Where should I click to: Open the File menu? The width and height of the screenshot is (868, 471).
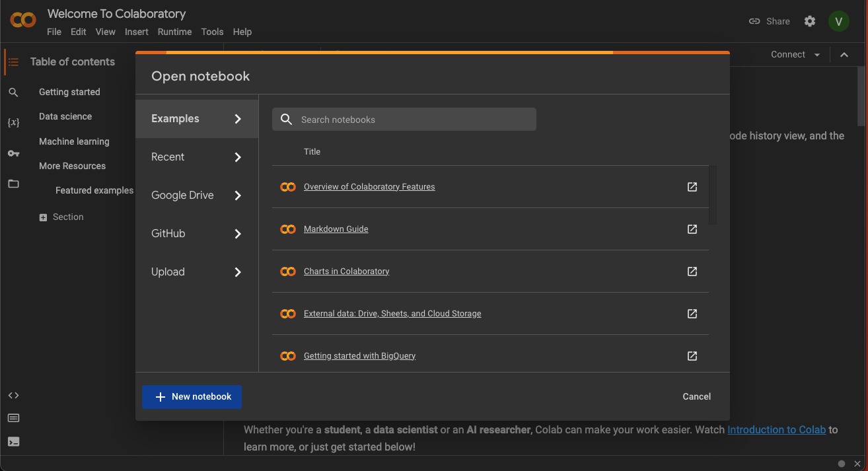(54, 32)
